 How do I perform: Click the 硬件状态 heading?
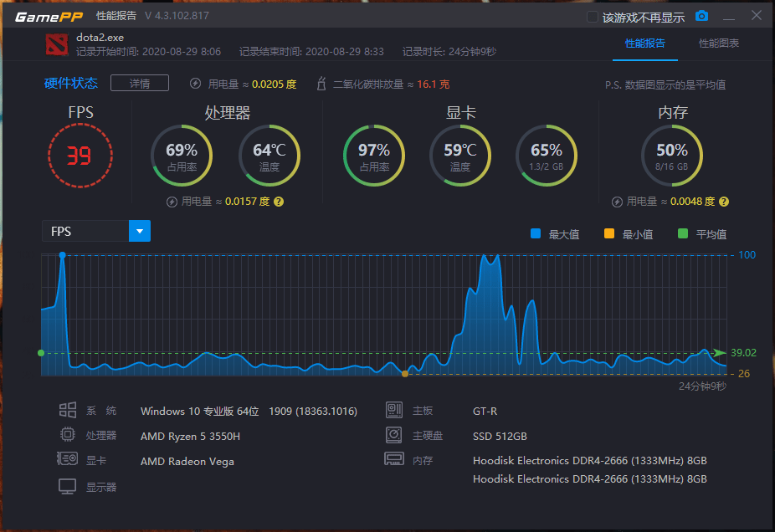pyautogui.click(x=70, y=83)
